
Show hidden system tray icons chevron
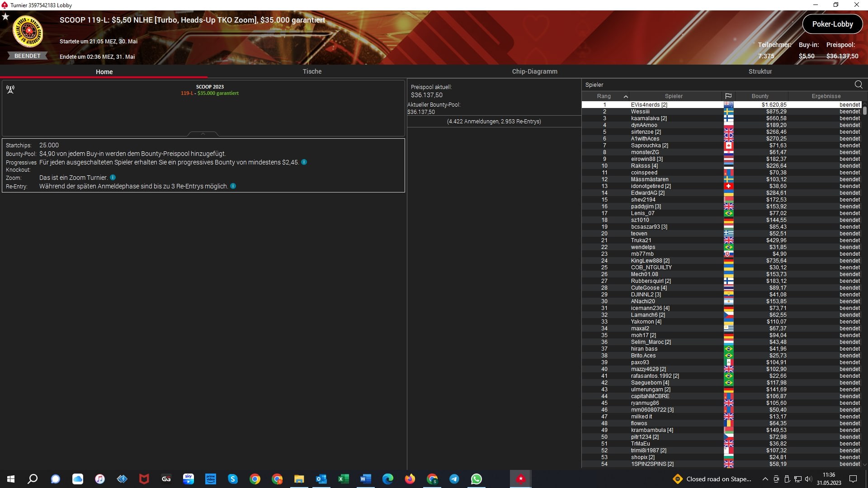pyautogui.click(x=765, y=479)
